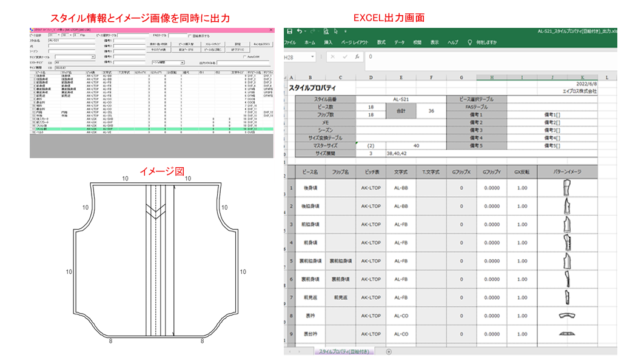624x364 pixels.
Task: Click the pattern image for 裏前身頃 row 6
Action: [x=566, y=279]
